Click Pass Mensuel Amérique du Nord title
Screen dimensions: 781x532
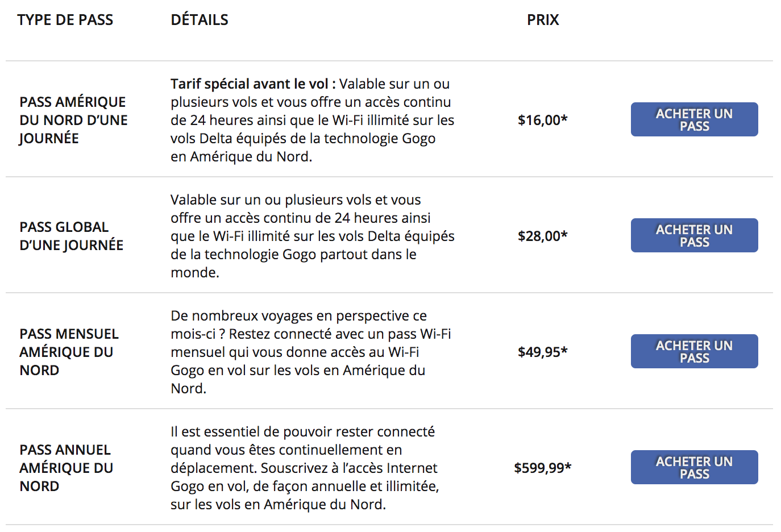69,352
